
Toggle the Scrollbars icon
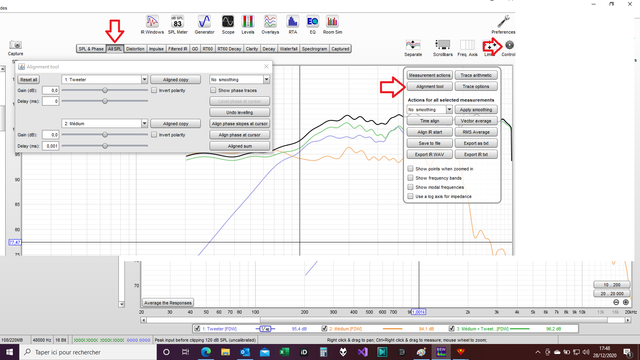442,48
